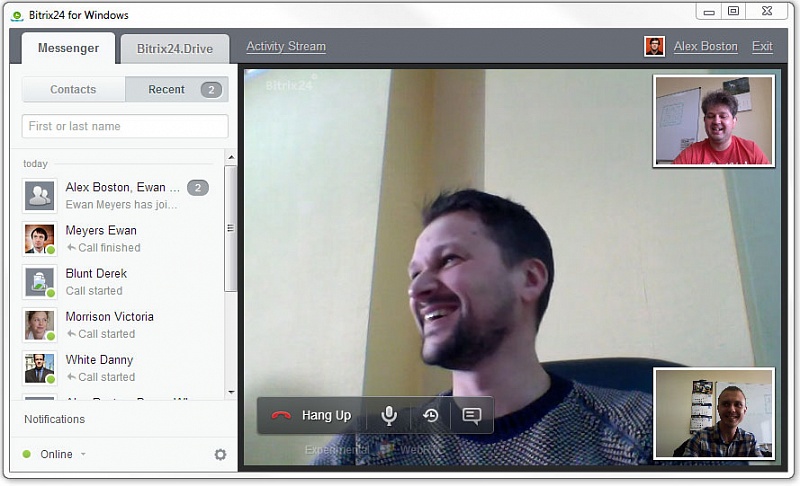Minimize the Bitrix24 window
The image size is (800, 486).
click(709, 12)
